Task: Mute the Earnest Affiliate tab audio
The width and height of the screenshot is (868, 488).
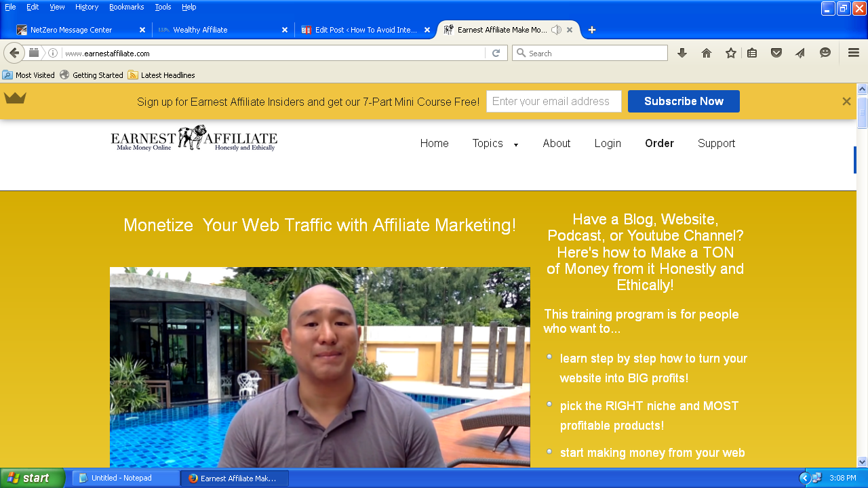Action: pos(556,30)
